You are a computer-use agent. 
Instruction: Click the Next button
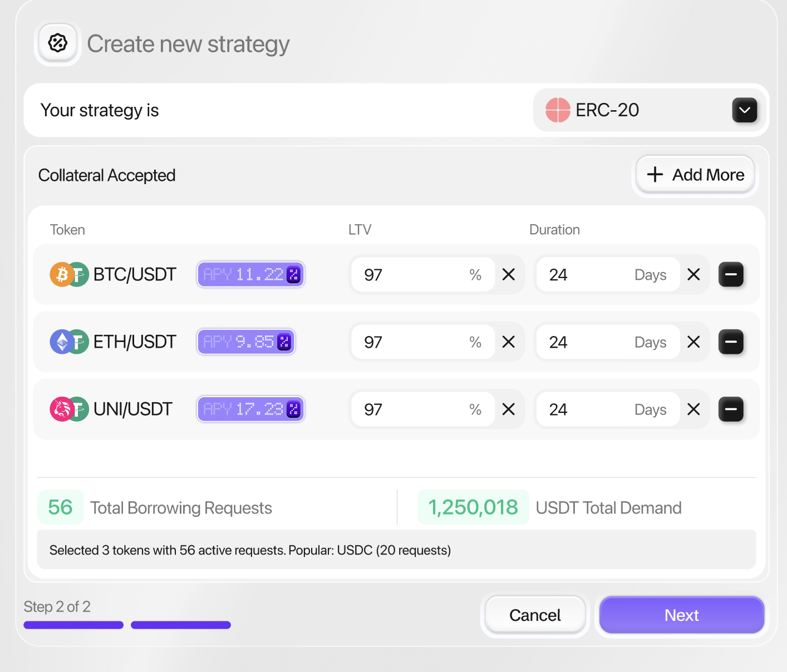(681, 615)
